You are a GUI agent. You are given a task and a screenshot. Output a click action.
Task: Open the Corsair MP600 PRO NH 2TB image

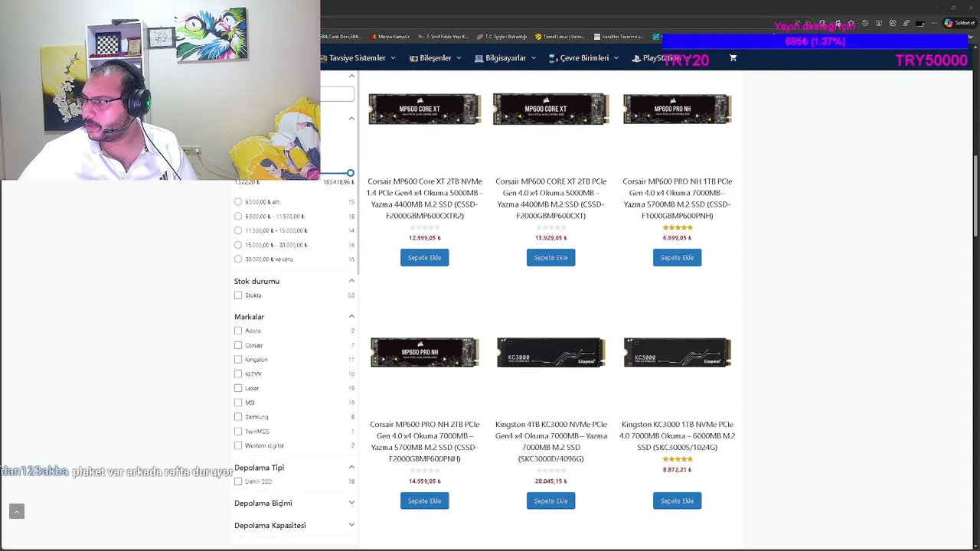click(x=424, y=353)
